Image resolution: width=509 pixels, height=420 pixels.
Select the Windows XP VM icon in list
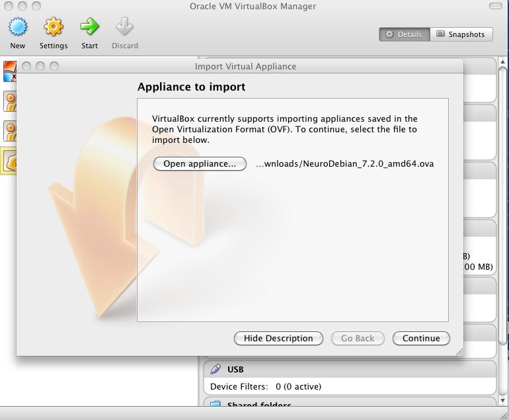[x=9, y=71]
